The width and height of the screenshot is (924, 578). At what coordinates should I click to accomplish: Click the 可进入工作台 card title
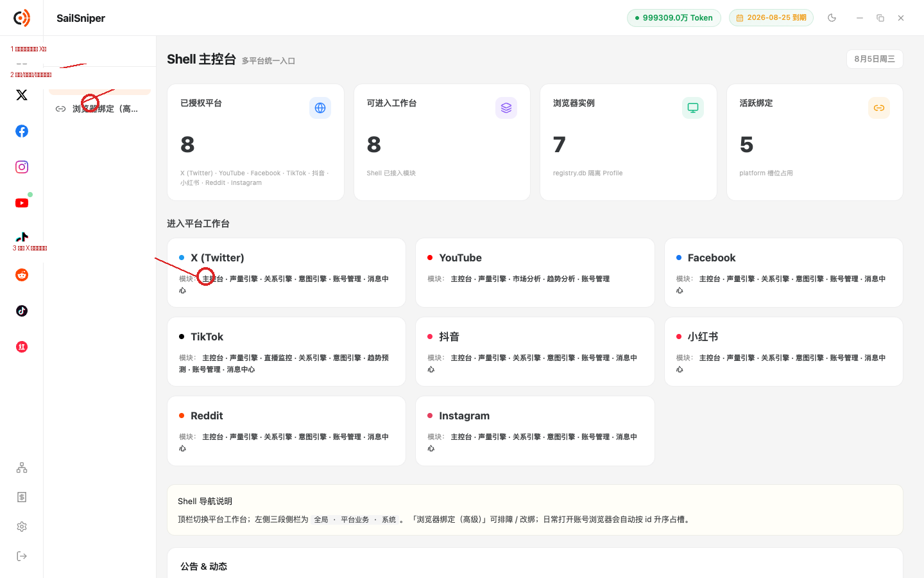click(x=391, y=103)
